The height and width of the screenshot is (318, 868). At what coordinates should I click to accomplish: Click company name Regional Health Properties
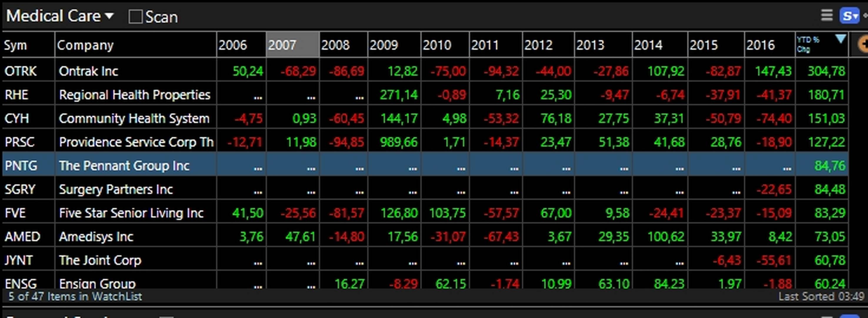pos(135,95)
